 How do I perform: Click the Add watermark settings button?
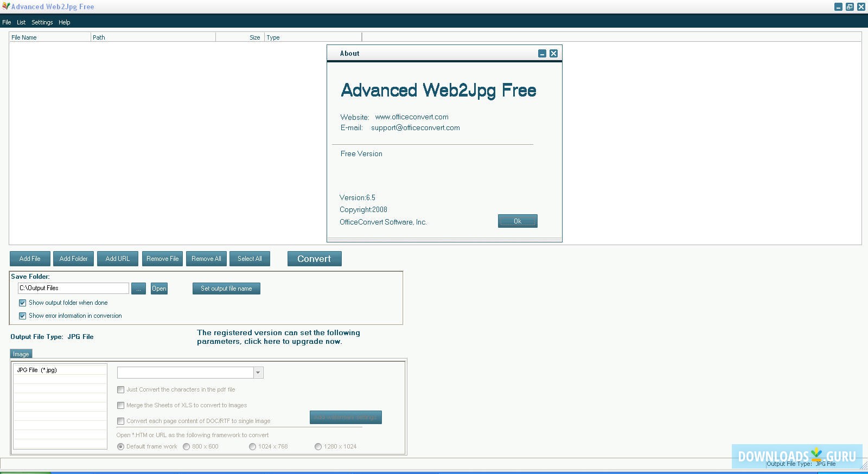[x=346, y=417]
